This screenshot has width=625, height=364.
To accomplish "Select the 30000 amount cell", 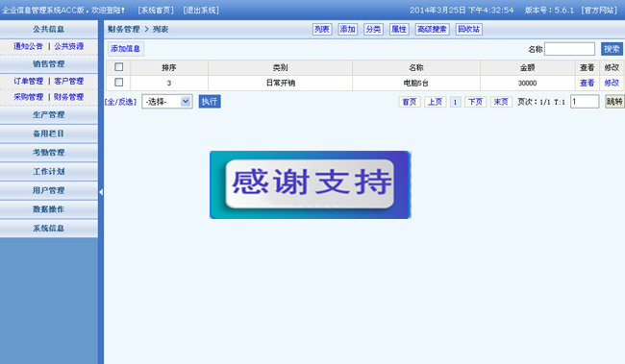I will [527, 83].
